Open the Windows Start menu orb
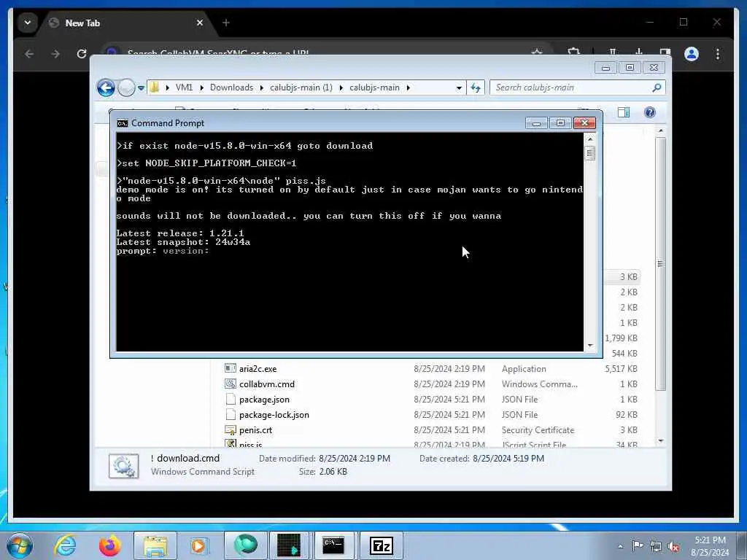The image size is (747, 560). pyautogui.click(x=20, y=545)
